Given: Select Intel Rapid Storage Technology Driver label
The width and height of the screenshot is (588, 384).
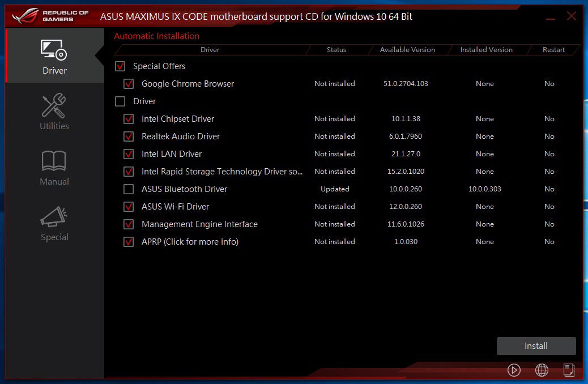Looking at the screenshot, I should click(222, 172).
